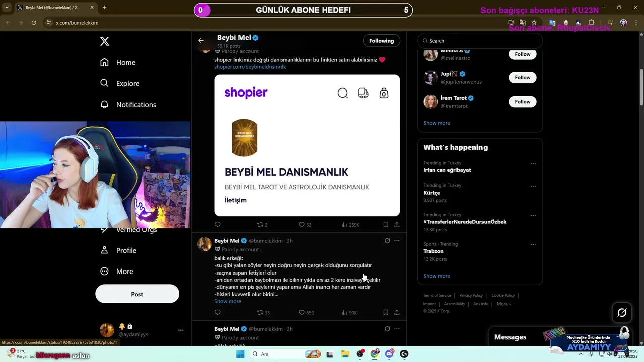
Task: Open the Accessibility footer link
Action: [x=454, y=304]
